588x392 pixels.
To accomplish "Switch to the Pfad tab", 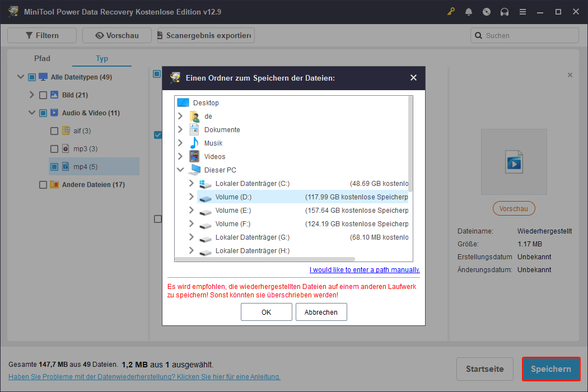I will (x=42, y=58).
